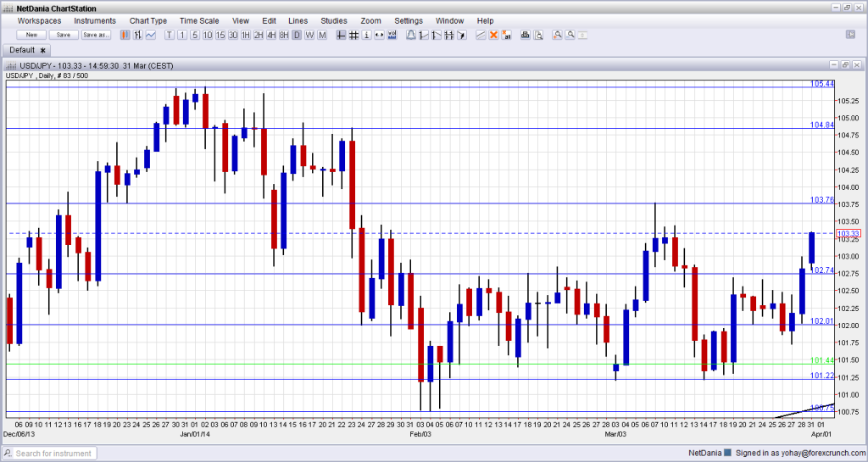Click the greyed reset zoom icon
This screenshot has height=462, width=868.
tap(583, 35)
